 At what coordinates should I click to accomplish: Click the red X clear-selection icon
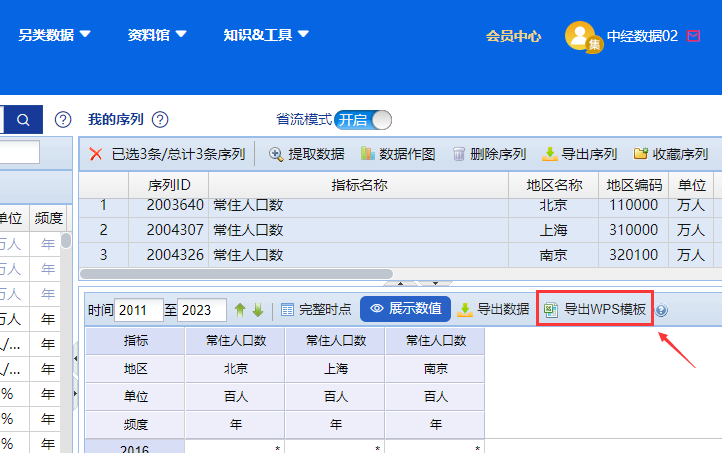96,154
